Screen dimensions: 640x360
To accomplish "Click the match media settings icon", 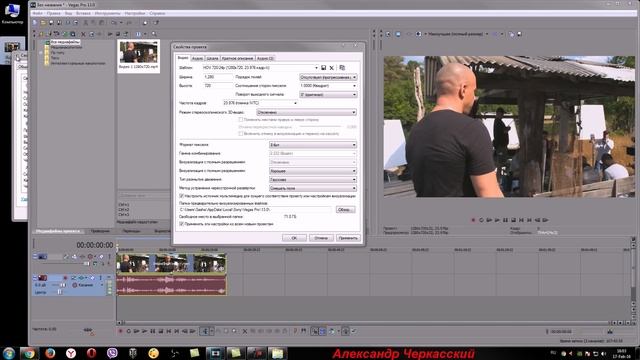I will [342, 68].
